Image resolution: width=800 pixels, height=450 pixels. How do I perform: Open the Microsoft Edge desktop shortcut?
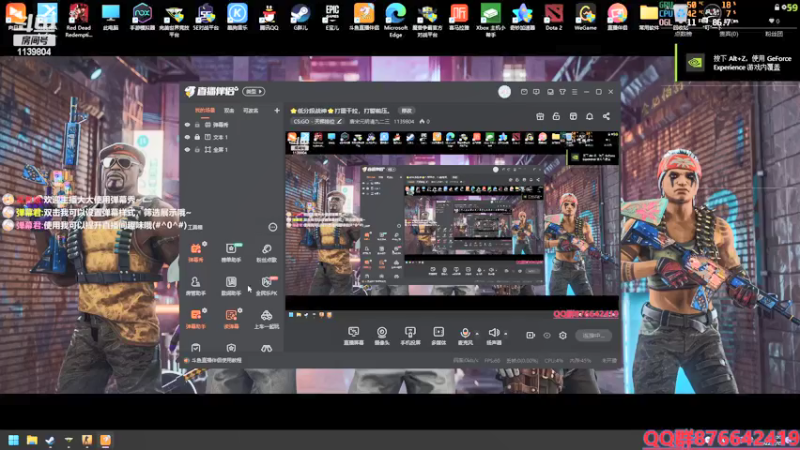point(396,19)
